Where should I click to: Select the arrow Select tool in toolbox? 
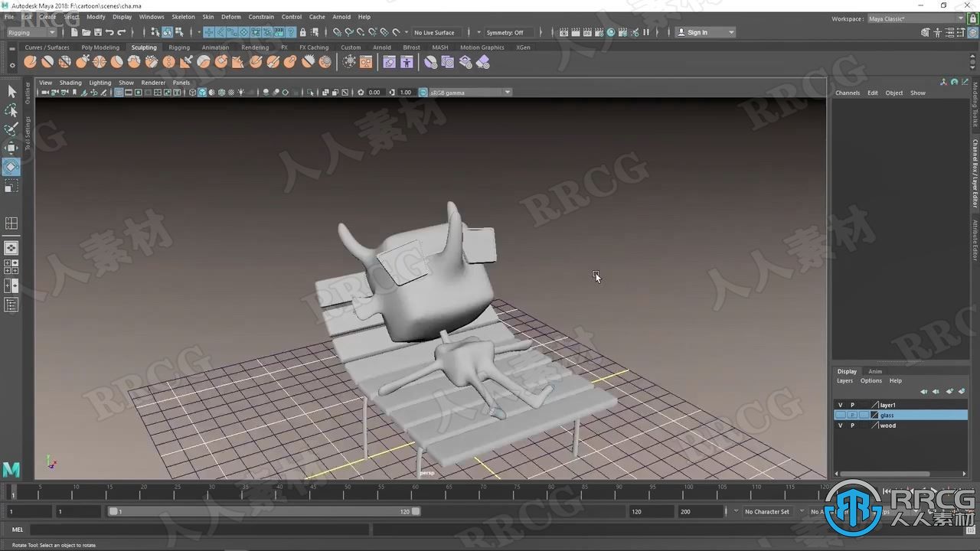11,92
